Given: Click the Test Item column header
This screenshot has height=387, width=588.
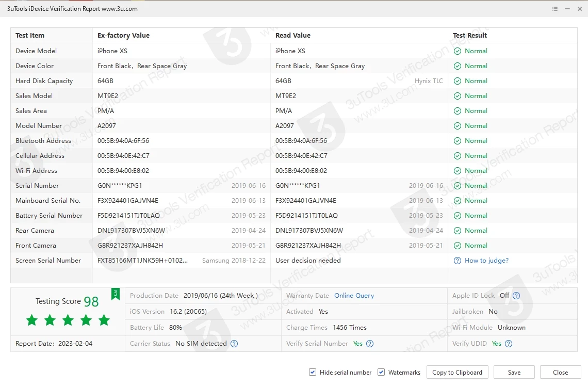Looking at the screenshot, I should [x=30, y=35].
